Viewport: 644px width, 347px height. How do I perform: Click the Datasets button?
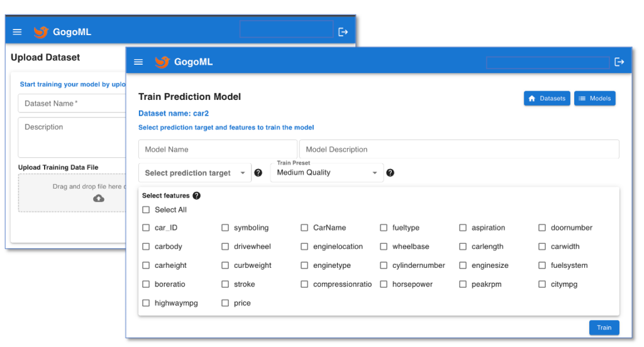(547, 99)
